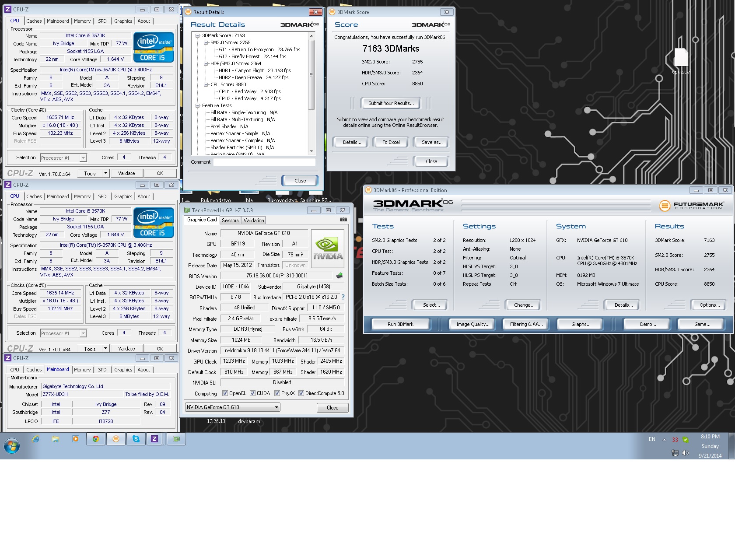This screenshot has width=735, height=560.
Task: Open Bus Interface help question mark
Action: [343, 297]
